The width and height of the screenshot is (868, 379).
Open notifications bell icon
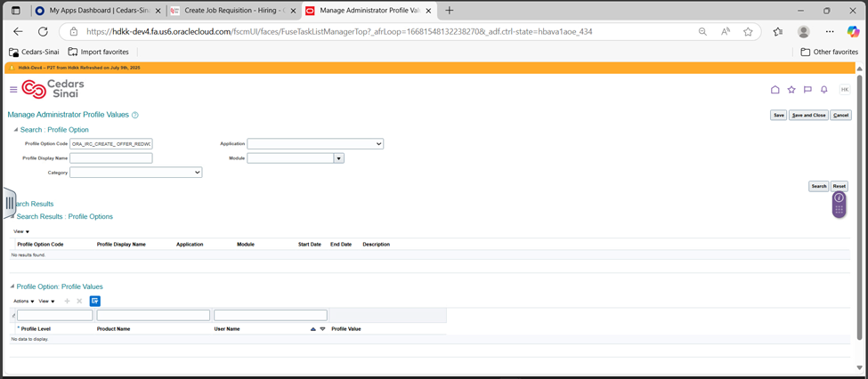coord(824,90)
